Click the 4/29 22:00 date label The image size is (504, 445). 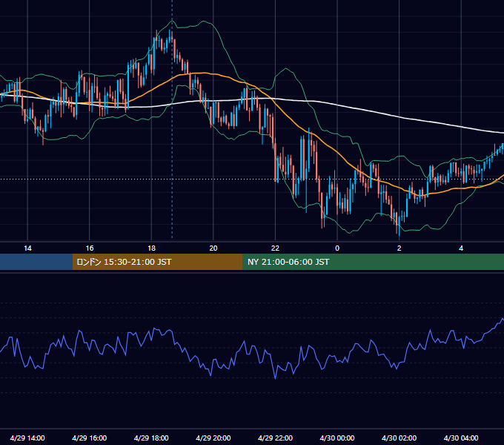point(275,438)
